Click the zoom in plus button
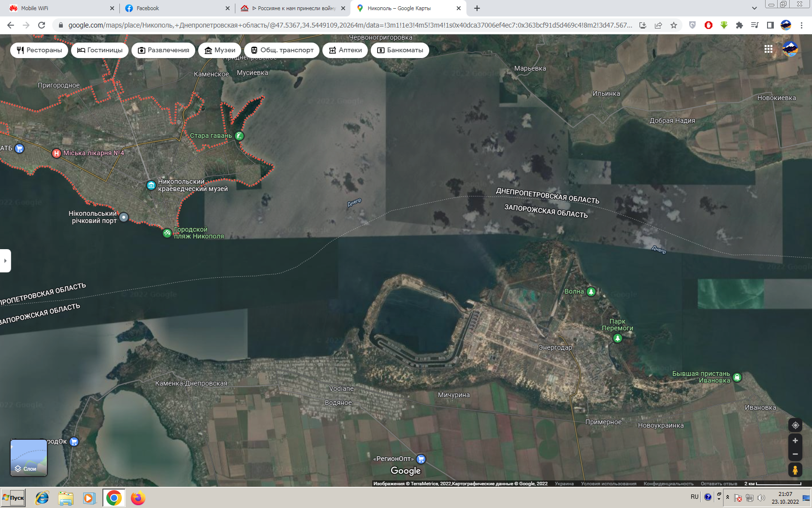The width and height of the screenshot is (812, 508). (795, 441)
